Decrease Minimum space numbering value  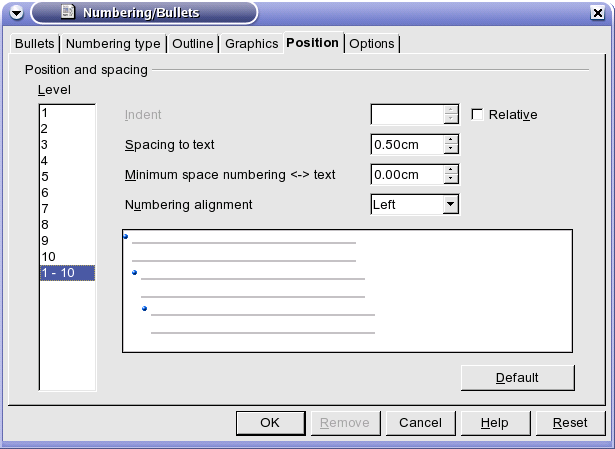[x=451, y=178]
